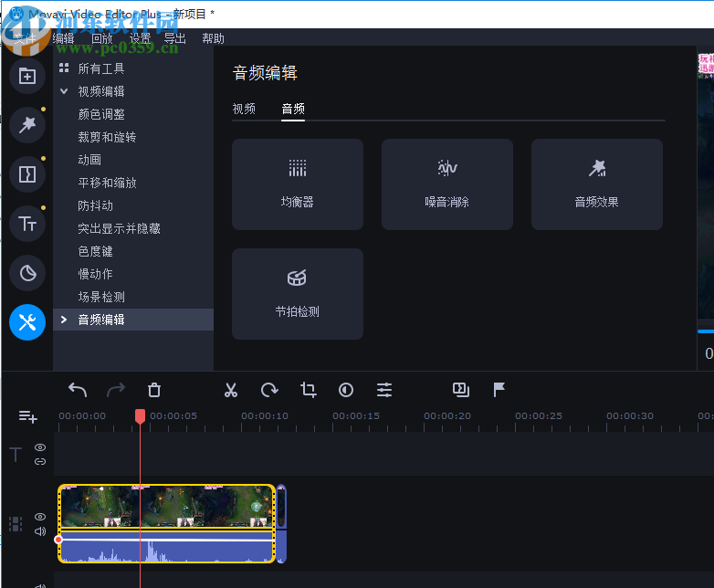Switch to the 音频 tab
714x588 pixels.
click(x=293, y=109)
